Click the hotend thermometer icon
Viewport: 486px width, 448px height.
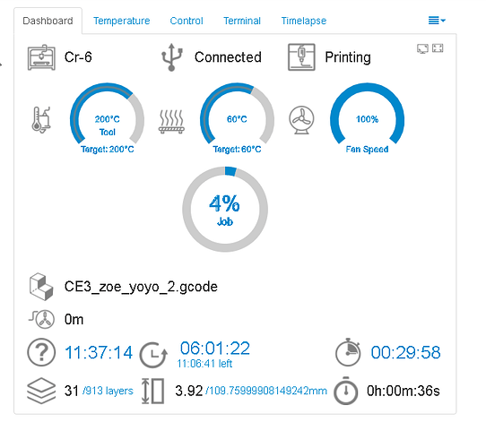pyautogui.click(x=41, y=120)
